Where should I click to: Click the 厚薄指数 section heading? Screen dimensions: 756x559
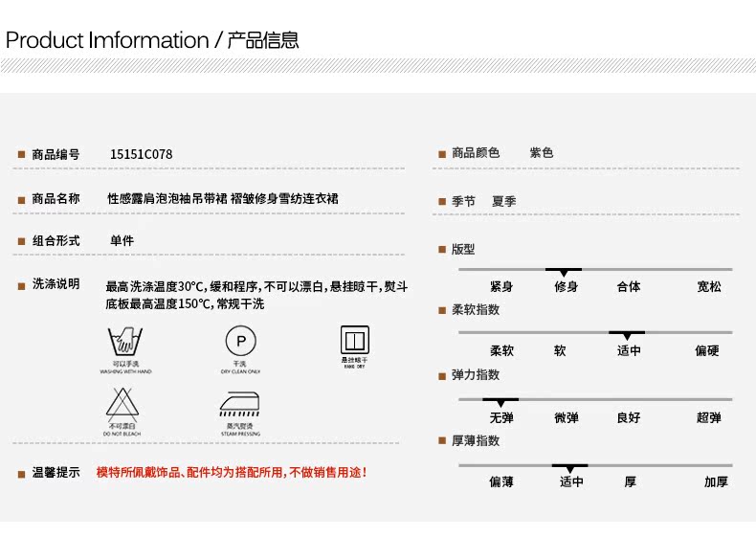click(x=476, y=440)
